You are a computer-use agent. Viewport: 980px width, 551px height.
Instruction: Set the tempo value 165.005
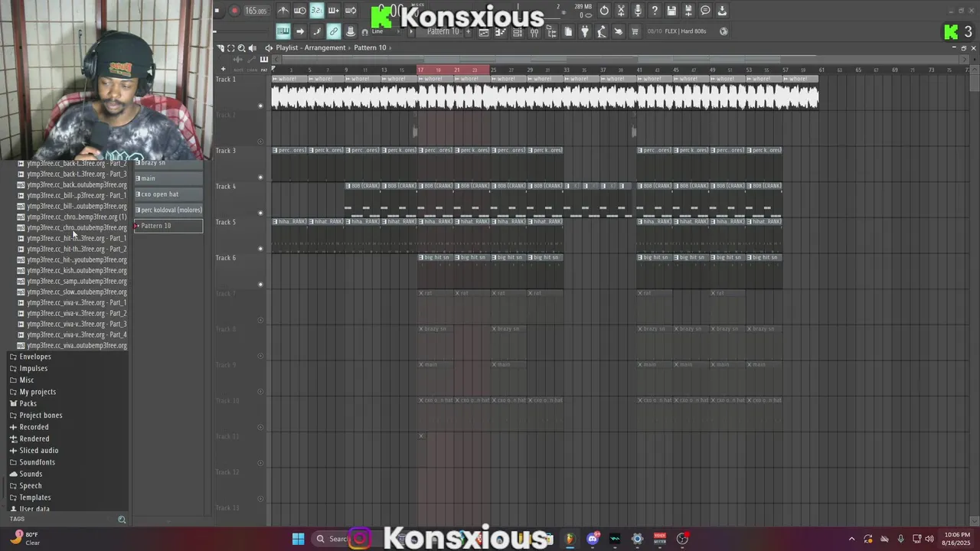(256, 11)
